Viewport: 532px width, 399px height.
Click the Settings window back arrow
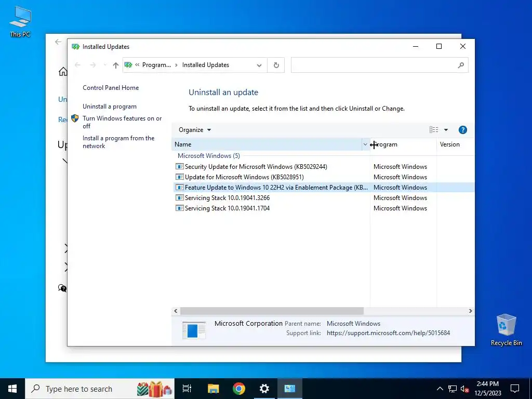(x=58, y=42)
